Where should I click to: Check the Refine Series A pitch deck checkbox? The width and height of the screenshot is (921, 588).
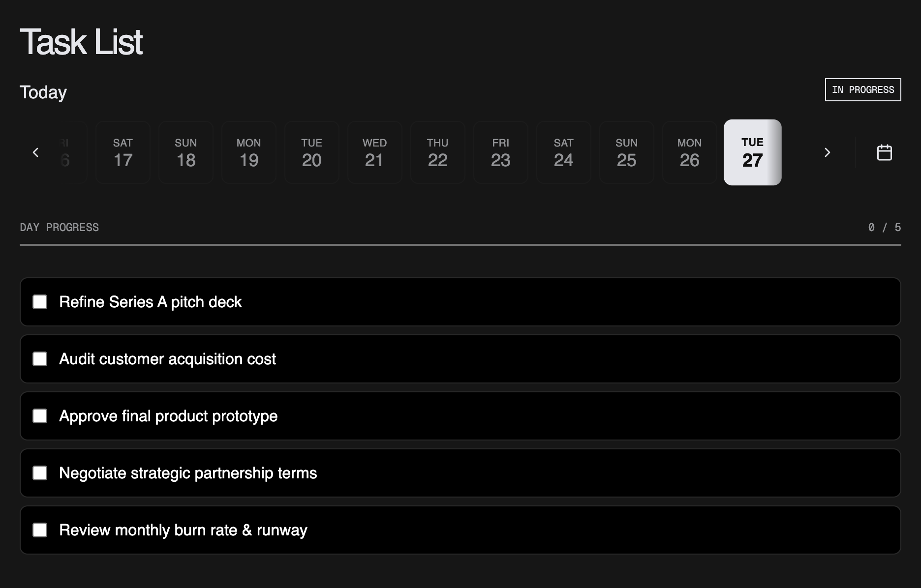(40, 302)
